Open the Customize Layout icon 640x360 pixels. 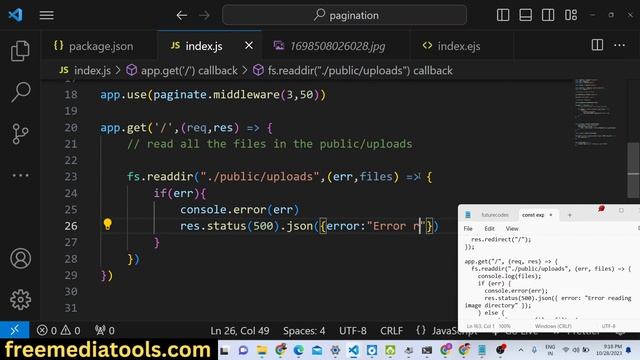click(x=571, y=15)
